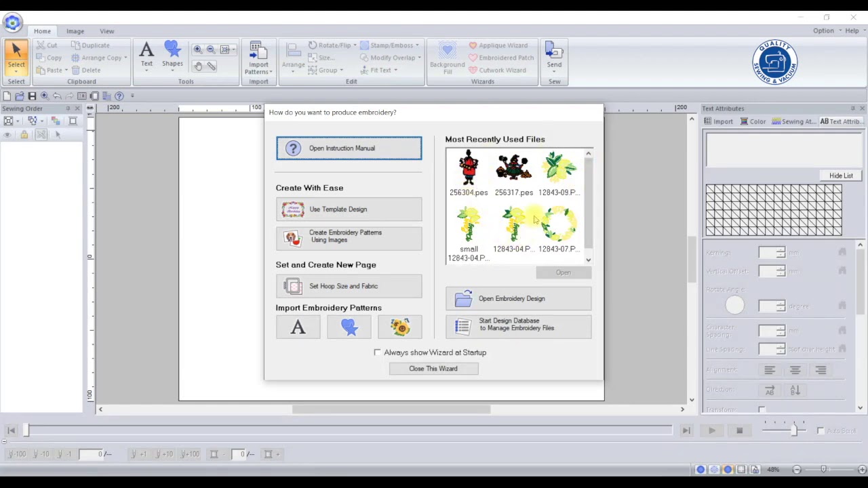Activate the Measure ruler tool
The width and height of the screenshot is (868, 488).
[212, 66]
